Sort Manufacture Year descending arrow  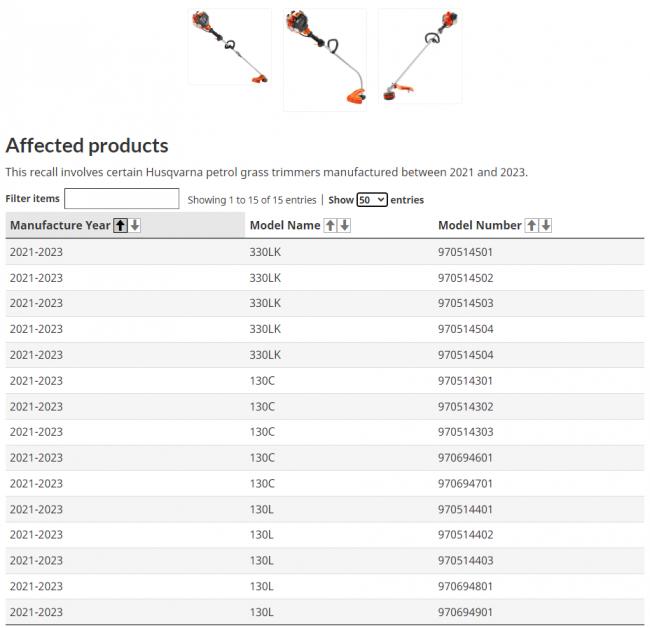click(135, 225)
